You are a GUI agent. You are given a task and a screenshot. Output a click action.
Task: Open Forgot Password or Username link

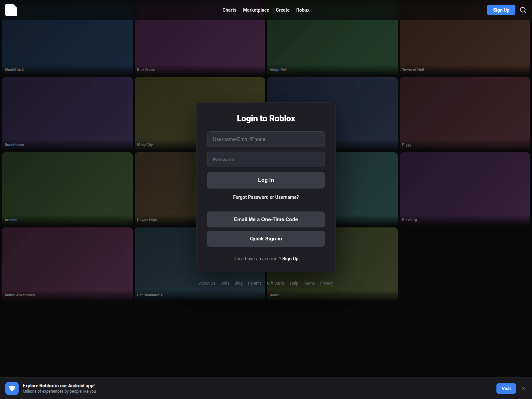pyautogui.click(x=266, y=197)
